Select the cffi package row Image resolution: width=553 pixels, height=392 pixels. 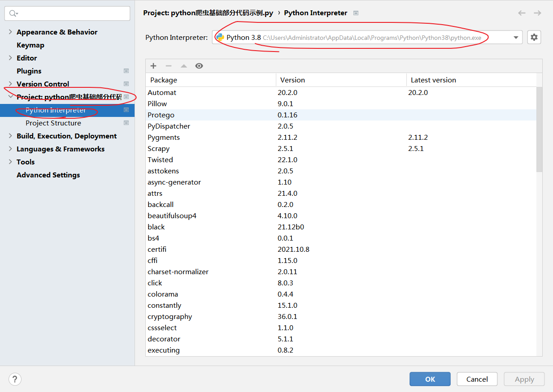[x=341, y=260]
